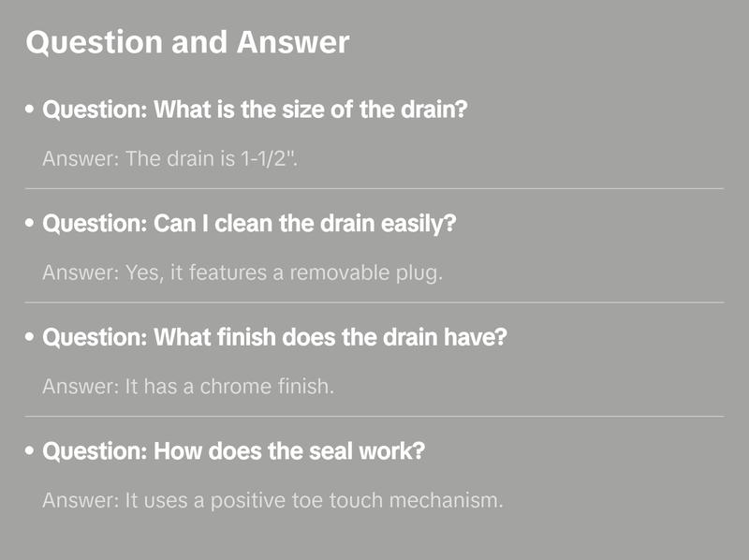Screen dimensions: 749x560
Task: Click the "Question and Answer" heading
Action: 187,42
